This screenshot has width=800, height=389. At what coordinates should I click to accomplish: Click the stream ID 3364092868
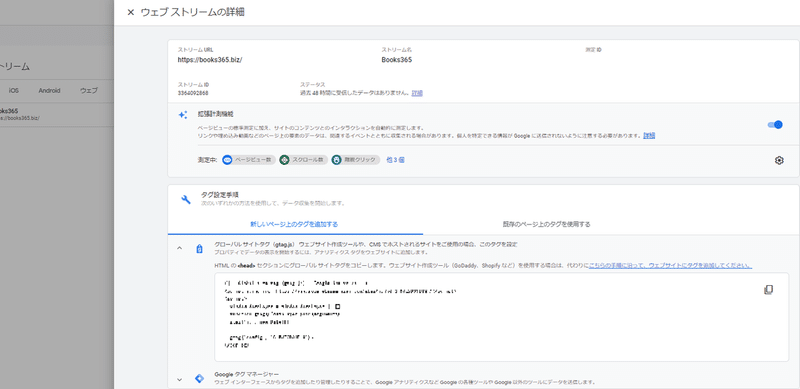tap(193, 93)
